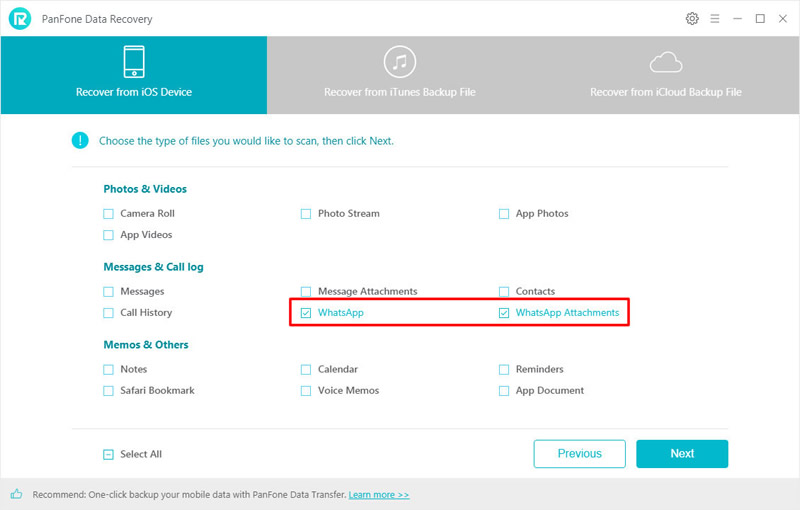Enable the Messages checkbox
The height and width of the screenshot is (510, 800).
pyautogui.click(x=108, y=292)
